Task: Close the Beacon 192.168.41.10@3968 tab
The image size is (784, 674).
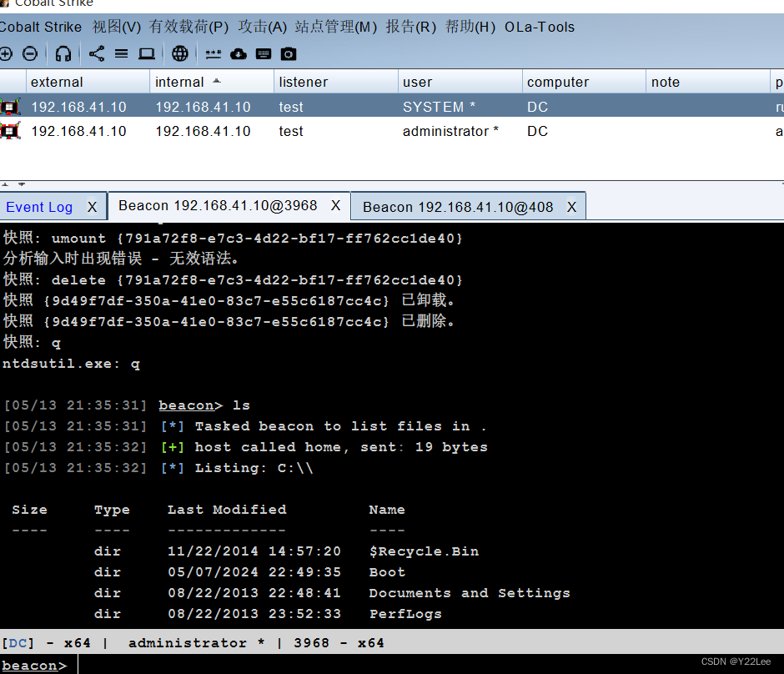Action: (336, 205)
